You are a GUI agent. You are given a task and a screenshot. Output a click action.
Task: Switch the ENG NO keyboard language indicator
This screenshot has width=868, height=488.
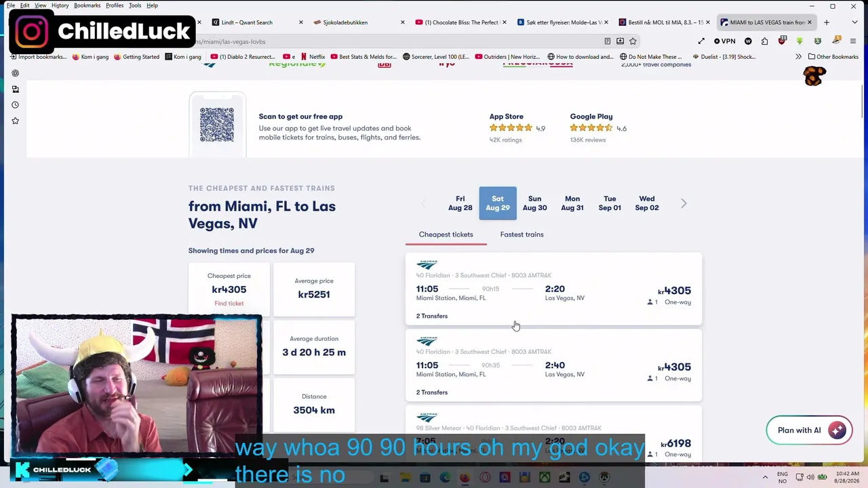[x=783, y=478]
